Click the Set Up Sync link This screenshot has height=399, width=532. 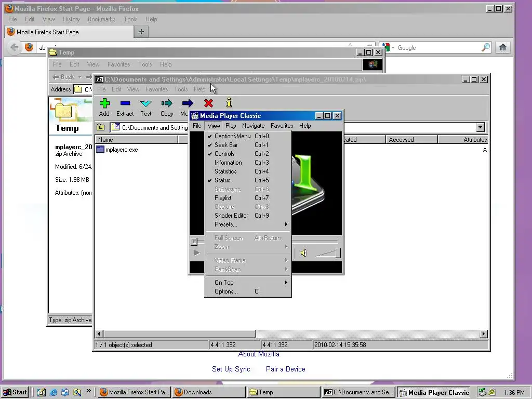point(231,369)
